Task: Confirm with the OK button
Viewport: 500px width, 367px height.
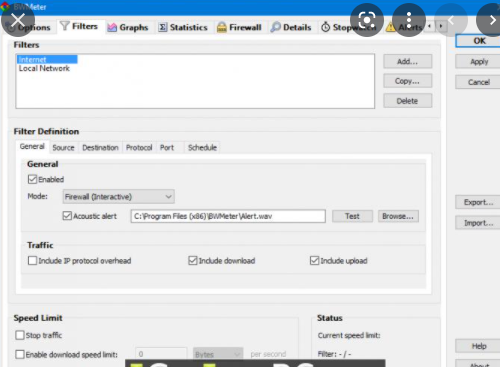Action: point(479,41)
